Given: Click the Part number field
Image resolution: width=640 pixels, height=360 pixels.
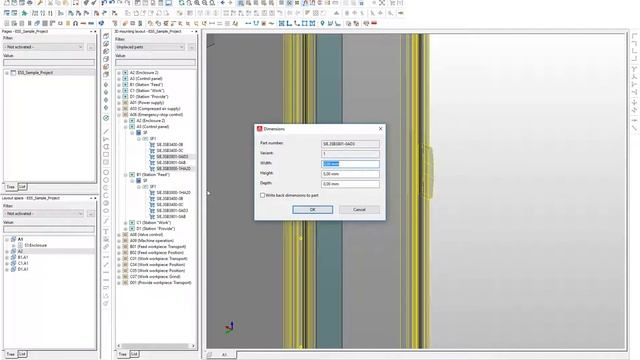Looking at the screenshot, I should [350, 144].
